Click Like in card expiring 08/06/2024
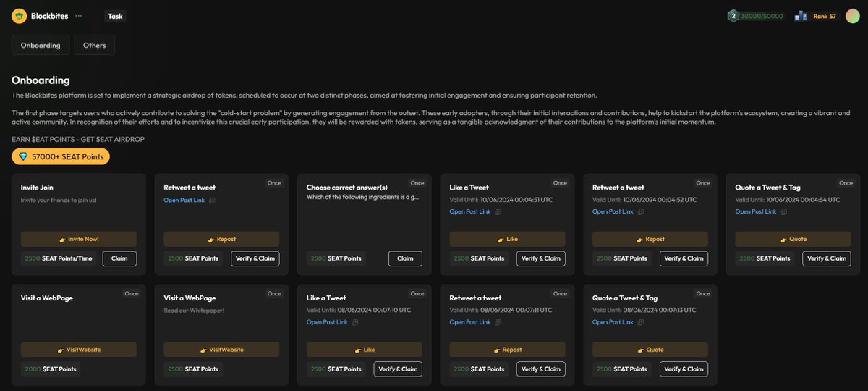The height and width of the screenshot is (391, 868). [x=365, y=350]
